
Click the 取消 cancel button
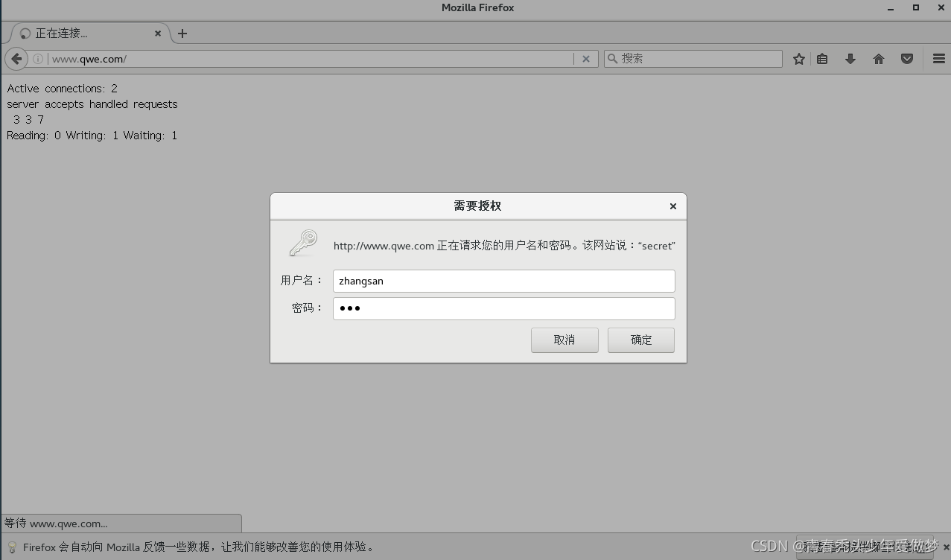[x=564, y=340]
